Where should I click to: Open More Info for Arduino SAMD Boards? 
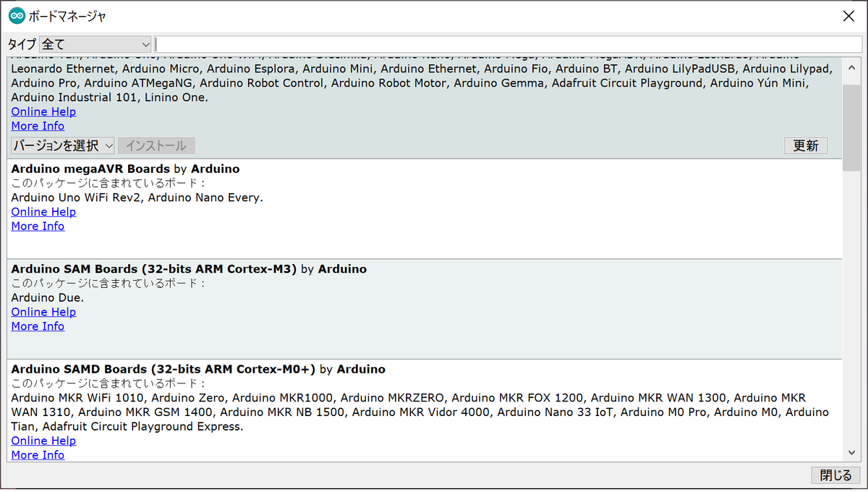click(x=38, y=454)
